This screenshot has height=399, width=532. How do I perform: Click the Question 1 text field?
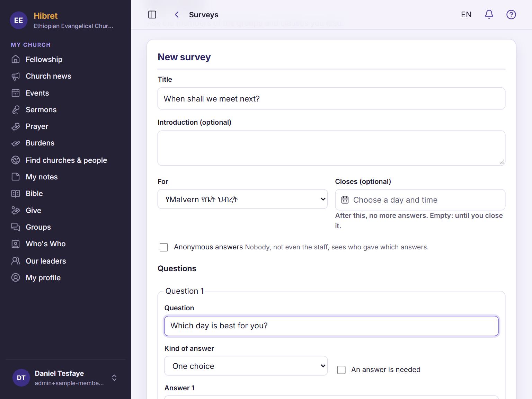[331, 326]
